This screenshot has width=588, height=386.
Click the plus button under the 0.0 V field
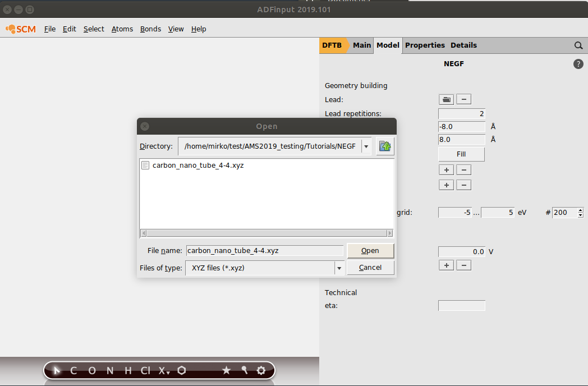pyautogui.click(x=446, y=265)
